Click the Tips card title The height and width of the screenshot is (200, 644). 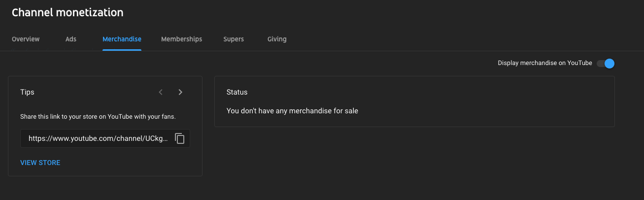tap(27, 92)
